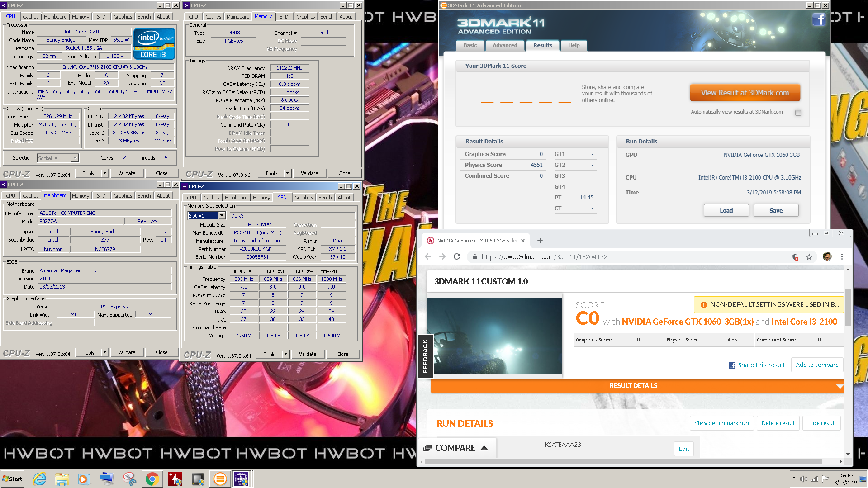Click View Result at 3DMark.com button
868x488 pixels.
tap(745, 93)
